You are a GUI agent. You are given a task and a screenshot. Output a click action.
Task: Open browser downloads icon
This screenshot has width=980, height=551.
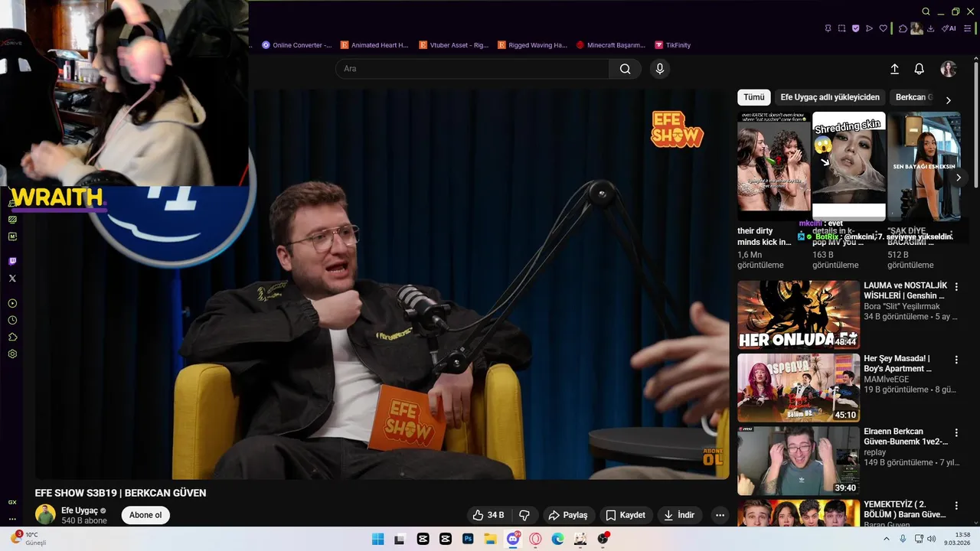point(930,28)
